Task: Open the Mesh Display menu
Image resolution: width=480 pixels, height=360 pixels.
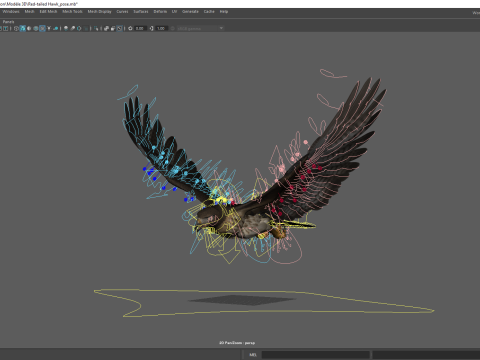Action: tap(99, 12)
